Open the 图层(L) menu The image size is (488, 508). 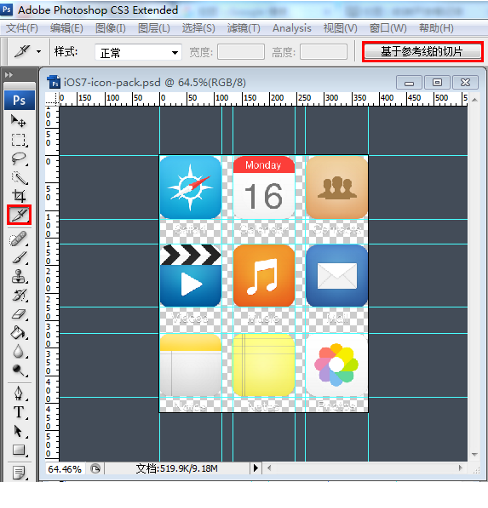(x=154, y=28)
